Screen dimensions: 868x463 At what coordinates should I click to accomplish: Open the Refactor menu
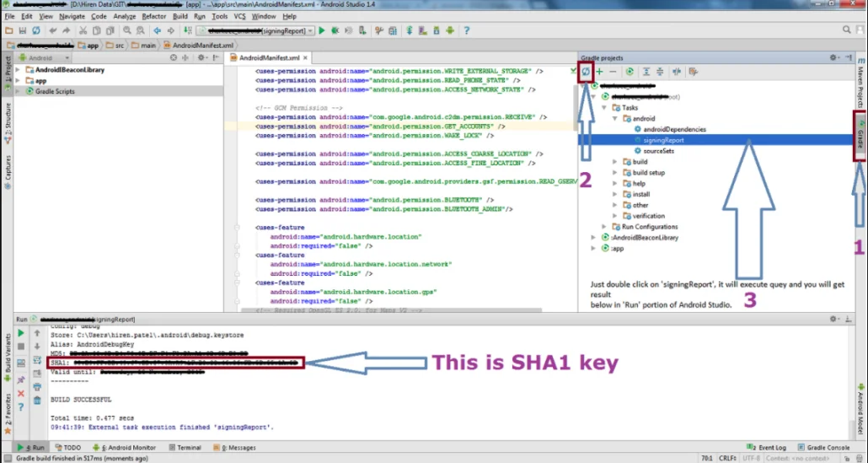pos(154,17)
